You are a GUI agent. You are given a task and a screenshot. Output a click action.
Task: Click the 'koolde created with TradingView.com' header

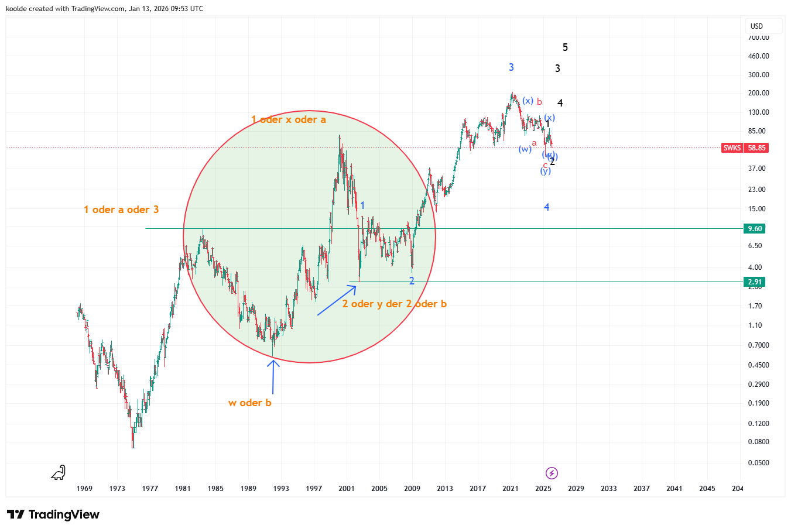coord(104,9)
